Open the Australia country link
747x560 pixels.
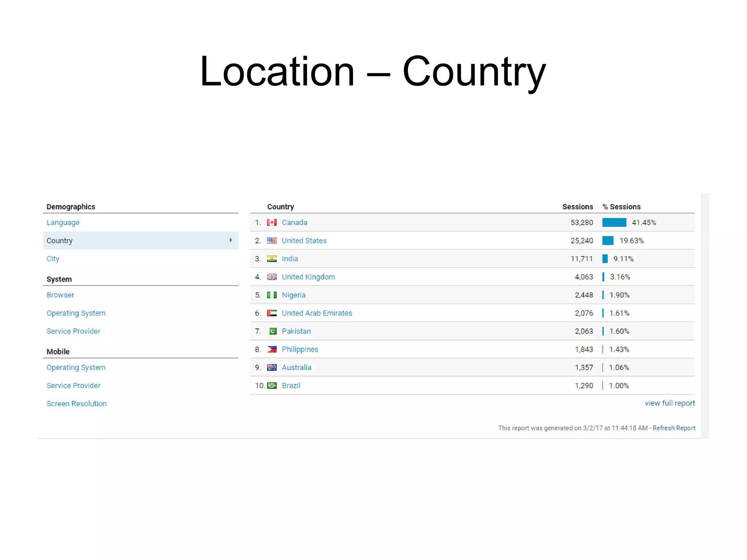[x=297, y=367]
